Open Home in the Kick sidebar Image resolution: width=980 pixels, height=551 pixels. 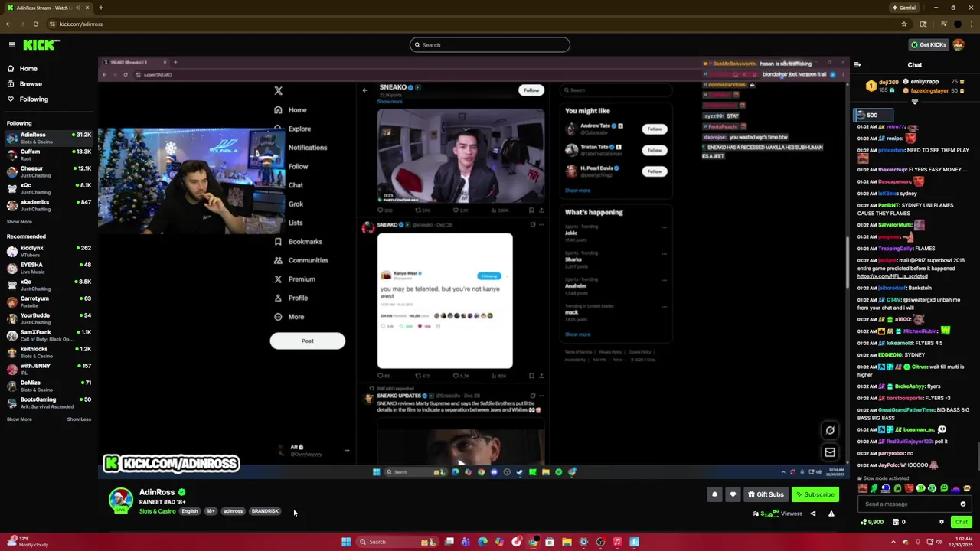(x=28, y=68)
